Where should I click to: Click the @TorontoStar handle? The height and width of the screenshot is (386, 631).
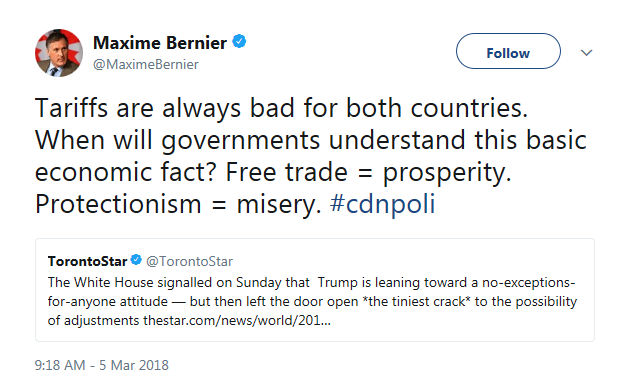190,261
